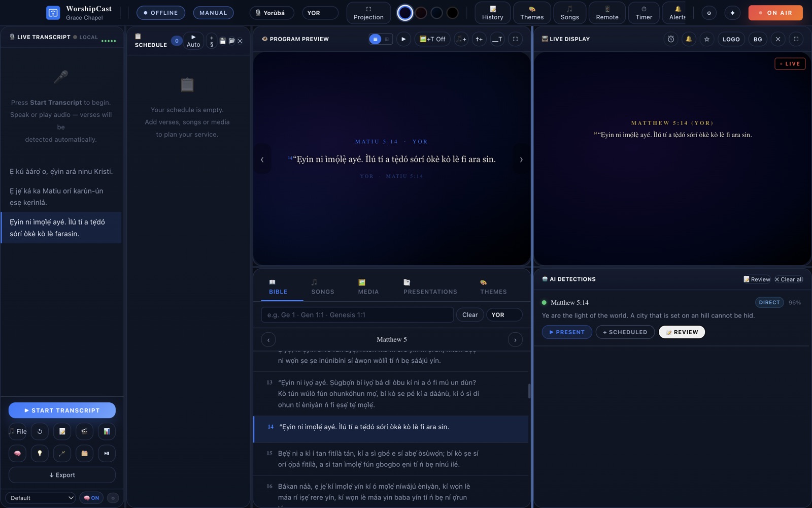Screen dimensions: 812x508
Task: Click the bell icon in Live Display header
Action: coord(689,39)
